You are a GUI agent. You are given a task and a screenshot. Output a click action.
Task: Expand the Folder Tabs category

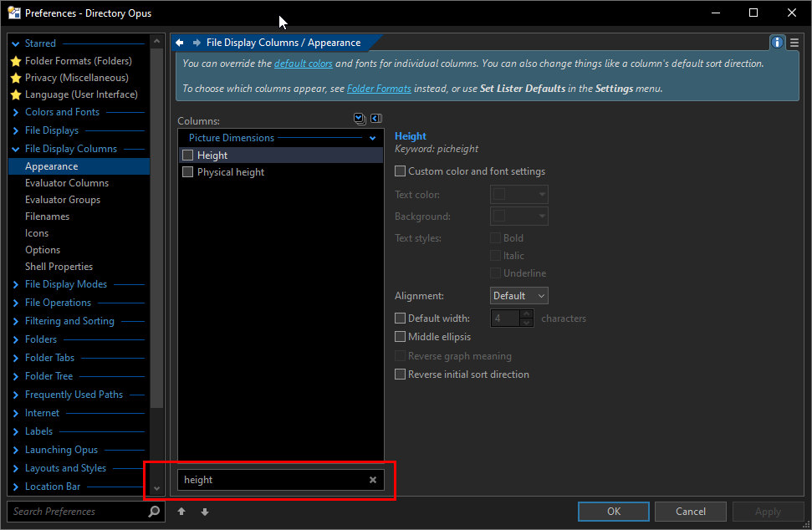(x=16, y=358)
